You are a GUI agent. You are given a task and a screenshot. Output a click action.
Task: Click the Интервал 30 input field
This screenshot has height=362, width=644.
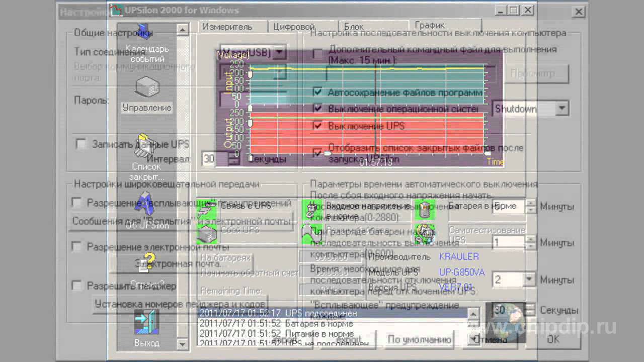[214, 159]
